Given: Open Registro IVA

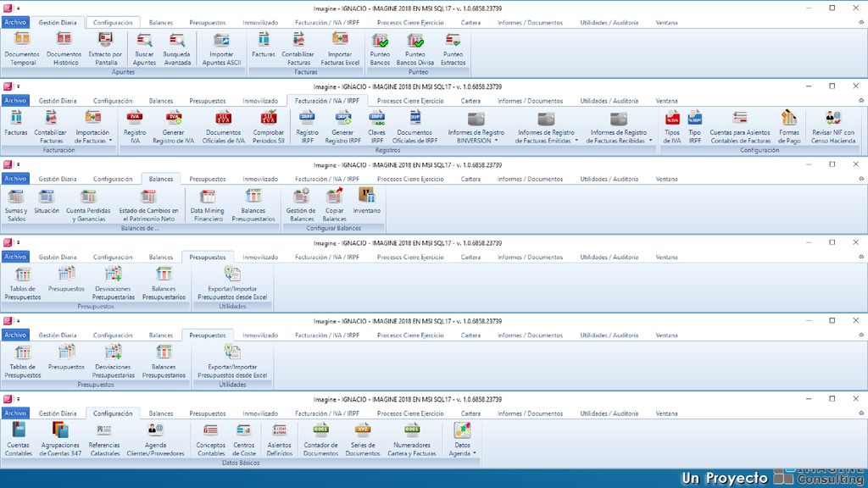Looking at the screenshot, I should pos(135,127).
